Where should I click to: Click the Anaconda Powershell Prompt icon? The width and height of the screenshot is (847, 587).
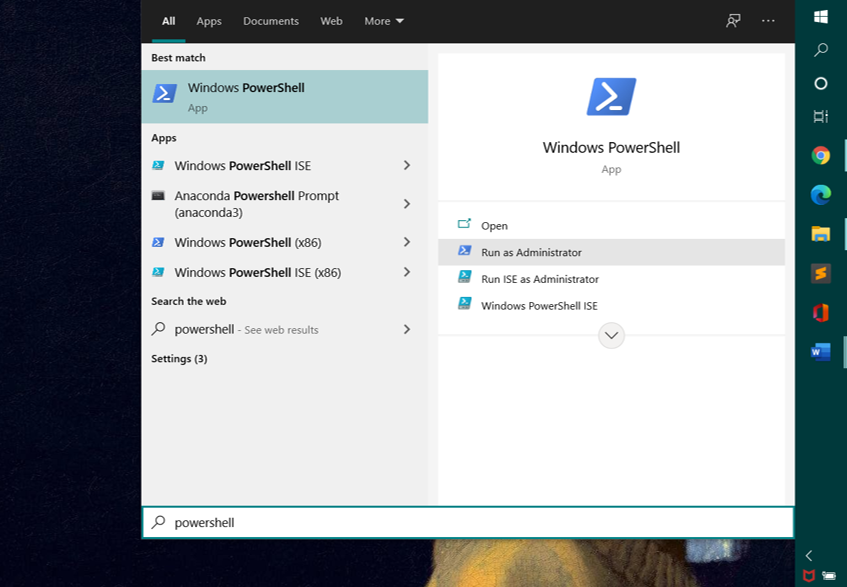click(158, 195)
